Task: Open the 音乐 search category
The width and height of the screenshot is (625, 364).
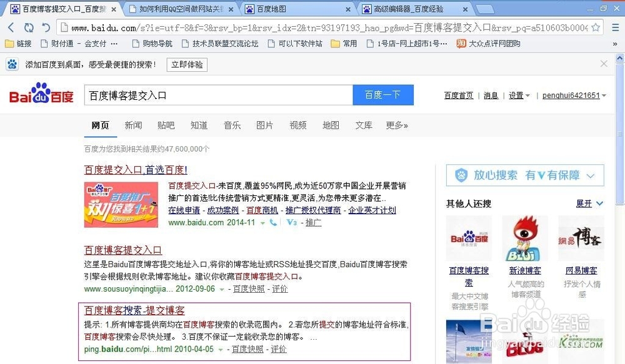Action: [x=232, y=125]
